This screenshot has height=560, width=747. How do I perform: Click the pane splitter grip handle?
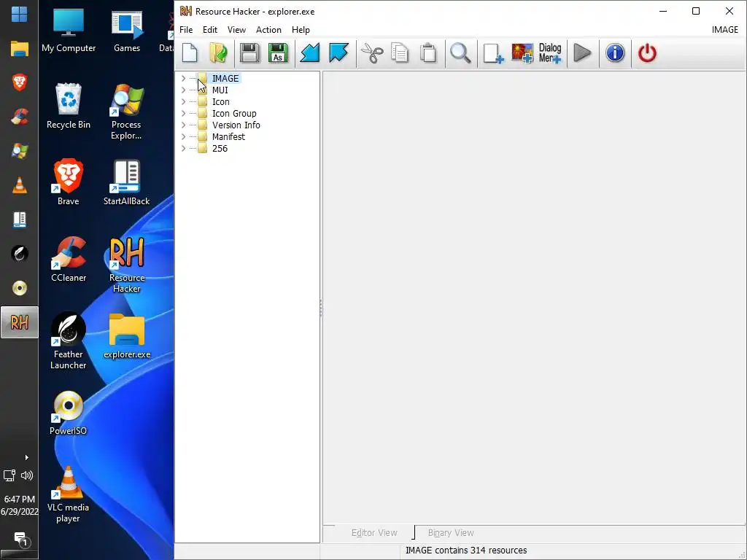tap(321, 308)
